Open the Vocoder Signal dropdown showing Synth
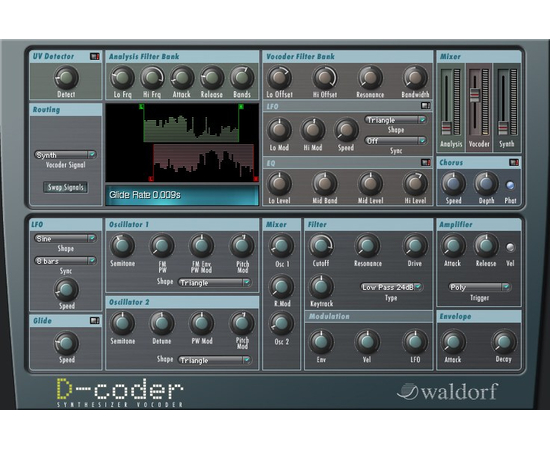This screenshot has height=450, width=550. tap(65, 155)
